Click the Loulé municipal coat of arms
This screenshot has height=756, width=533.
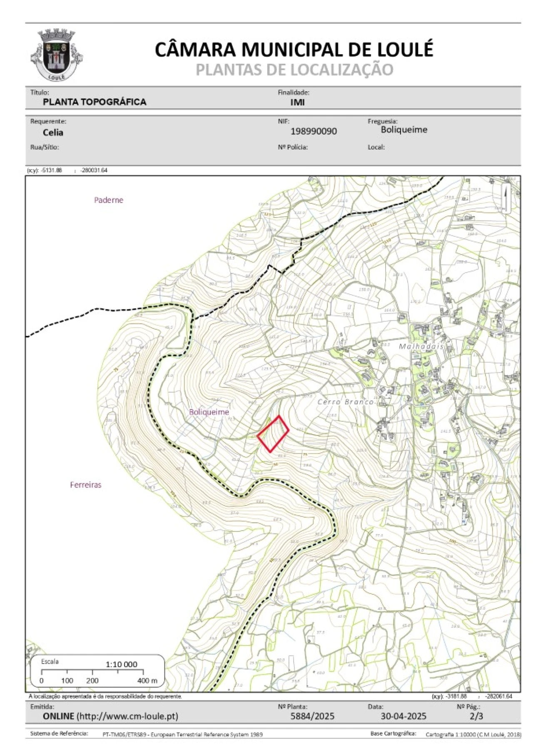coord(56,55)
